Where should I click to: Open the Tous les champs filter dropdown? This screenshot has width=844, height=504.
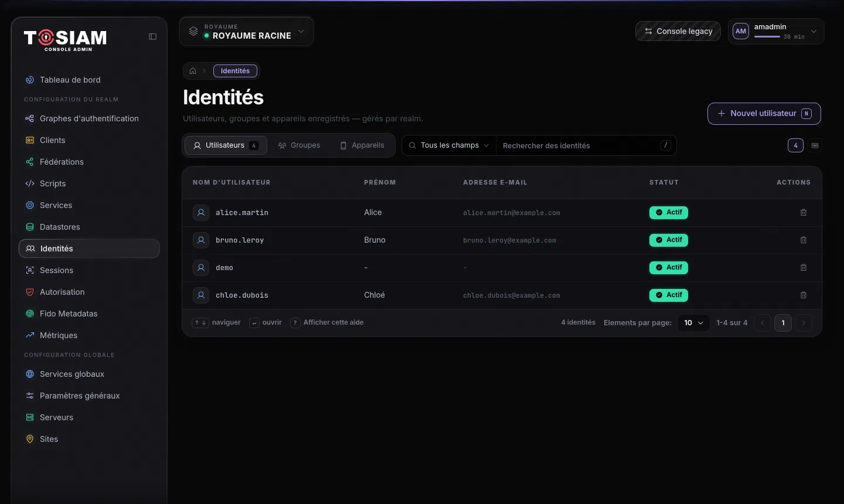(x=449, y=145)
